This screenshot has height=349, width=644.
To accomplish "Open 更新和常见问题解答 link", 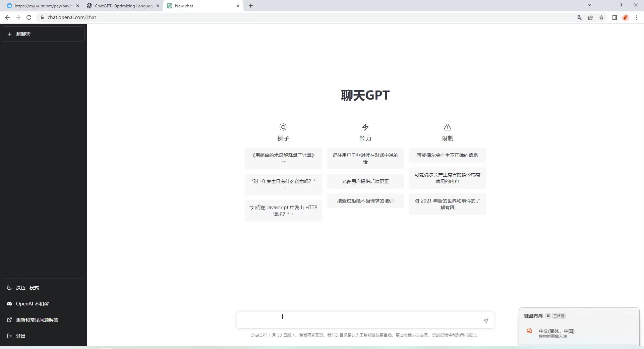I will [x=44, y=320].
